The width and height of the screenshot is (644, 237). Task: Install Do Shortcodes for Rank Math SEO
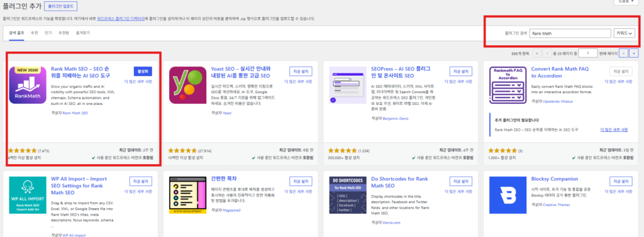[461, 181]
